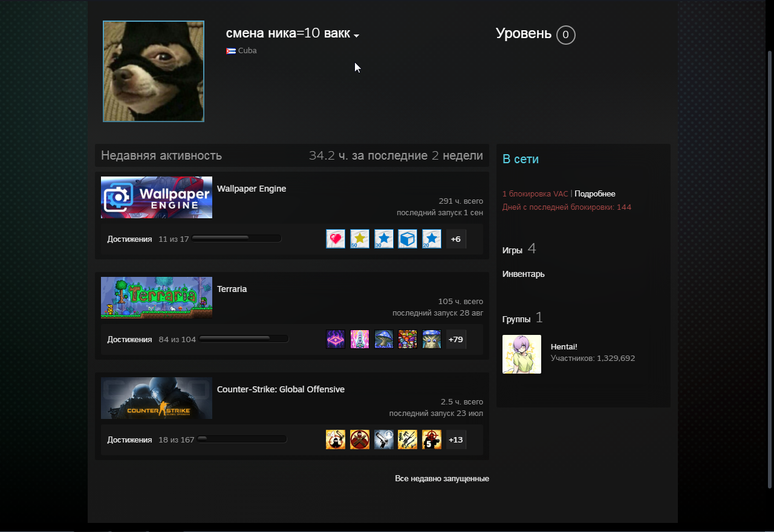The image size is (774, 532).
Task: View CS:GO rifles achievement icon
Action: (408, 440)
